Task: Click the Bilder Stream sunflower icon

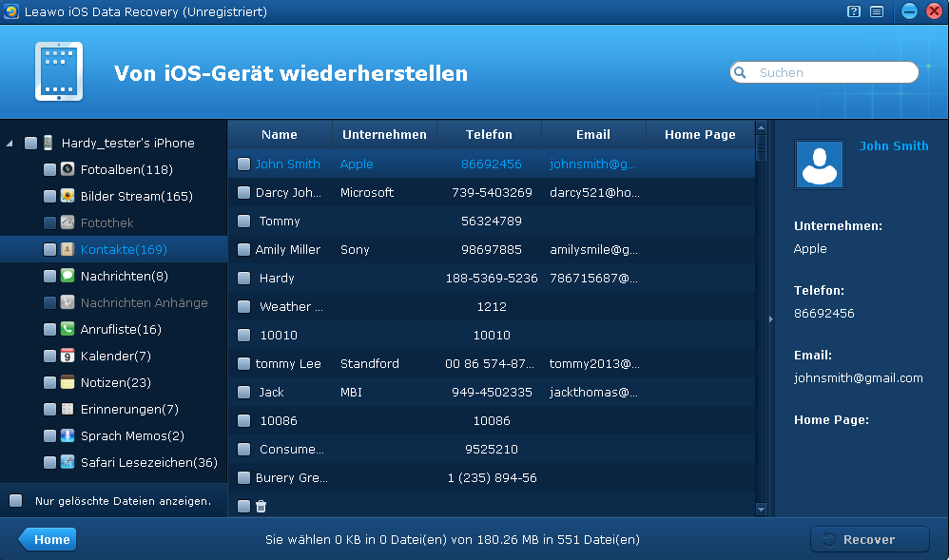Action: tap(68, 196)
